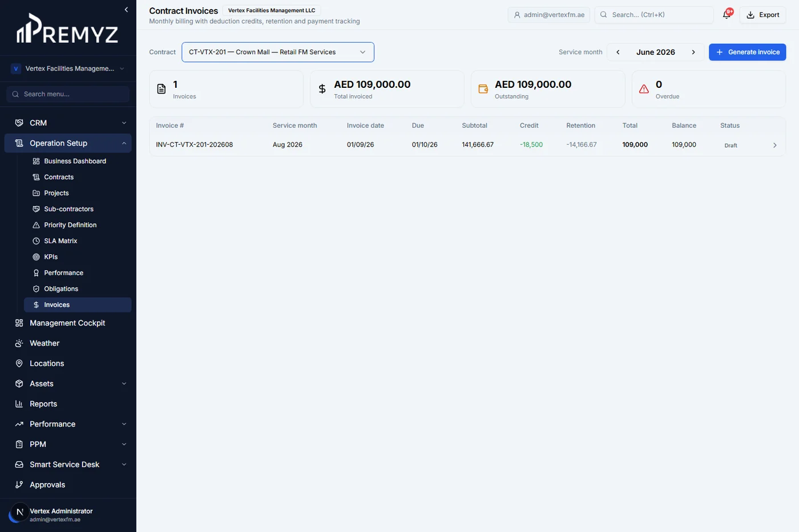Click the Smart Service Desk inbox icon
Image resolution: width=799 pixels, height=532 pixels.
point(19,465)
